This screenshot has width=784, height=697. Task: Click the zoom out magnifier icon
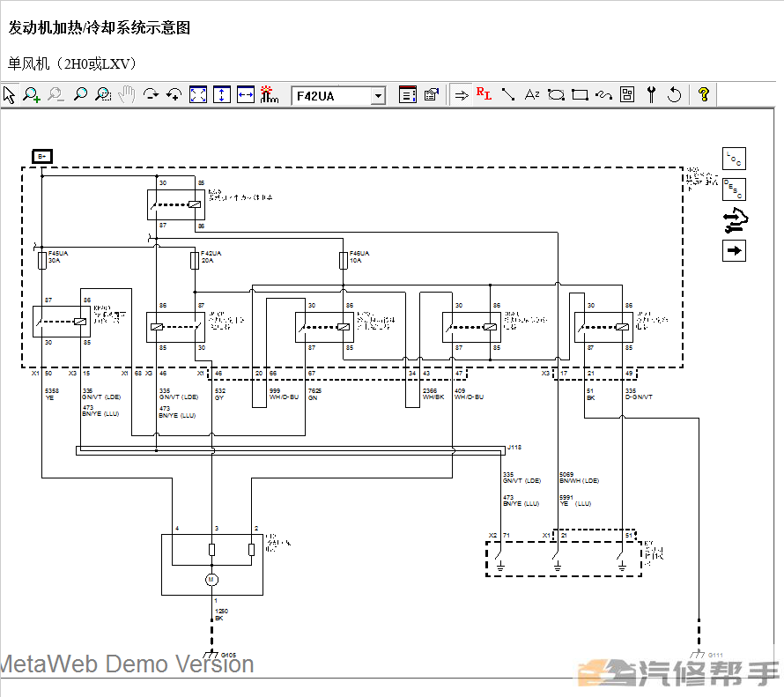tap(55, 94)
